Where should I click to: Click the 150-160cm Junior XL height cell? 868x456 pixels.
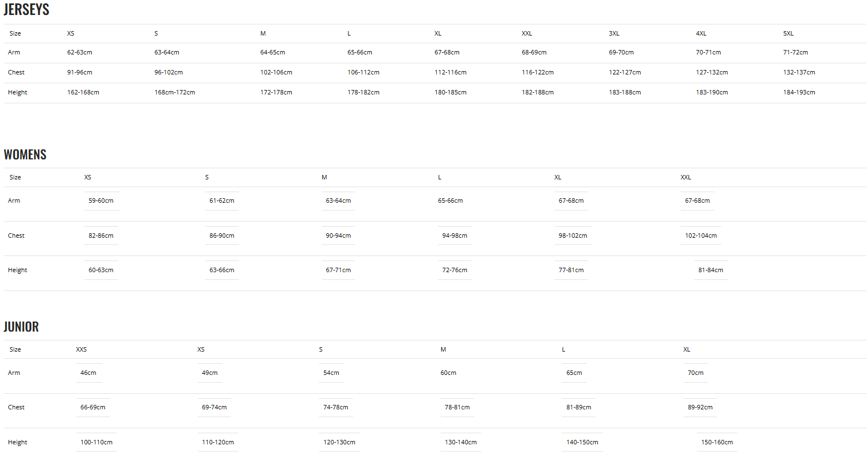[x=716, y=442]
